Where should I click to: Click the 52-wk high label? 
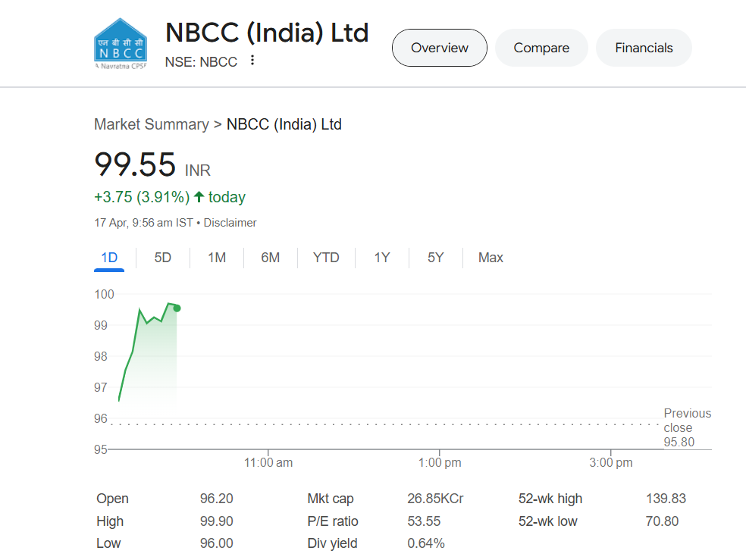click(x=550, y=498)
